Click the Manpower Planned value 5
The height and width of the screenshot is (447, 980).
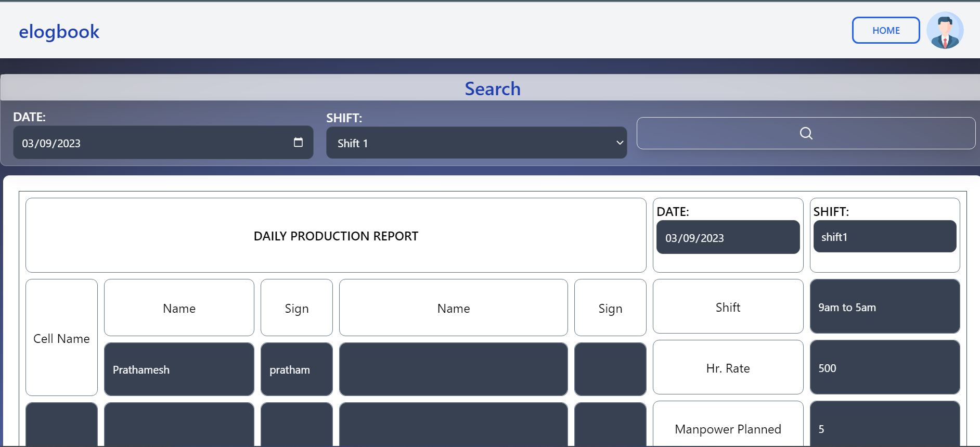pyautogui.click(x=884, y=424)
